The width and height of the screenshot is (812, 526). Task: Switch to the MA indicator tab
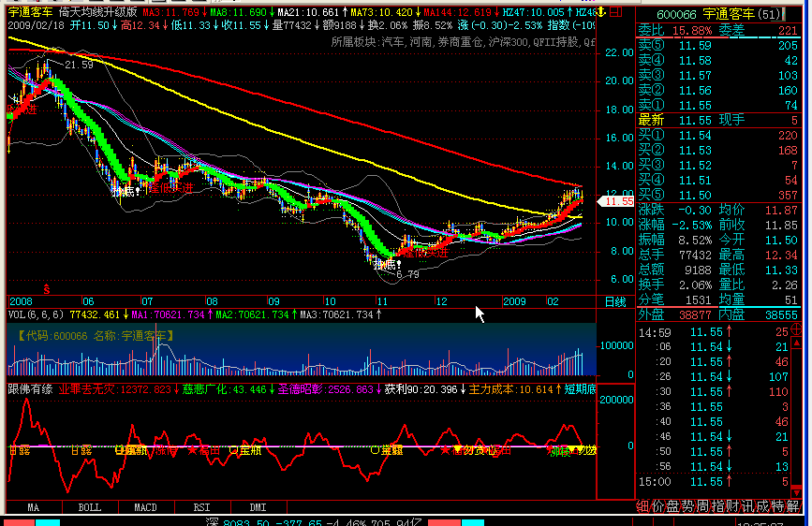tap(33, 507)
